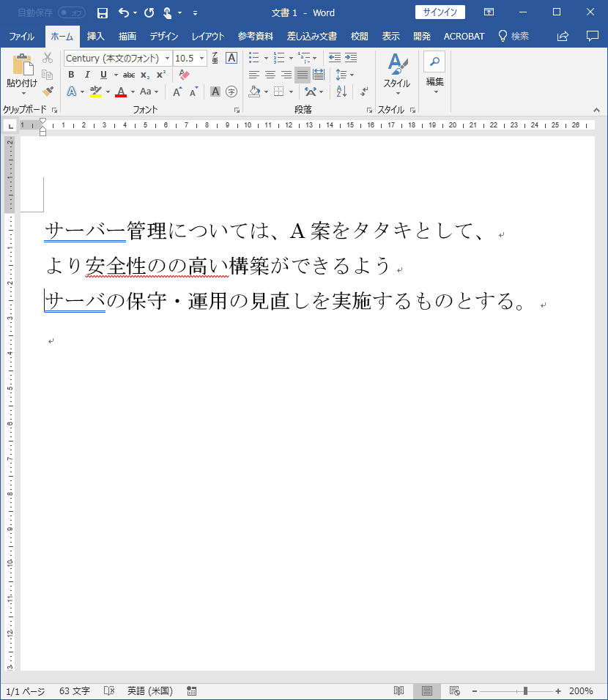
Task: Click the language indicator 英語 (米国)
Action: tap(150, 690)
